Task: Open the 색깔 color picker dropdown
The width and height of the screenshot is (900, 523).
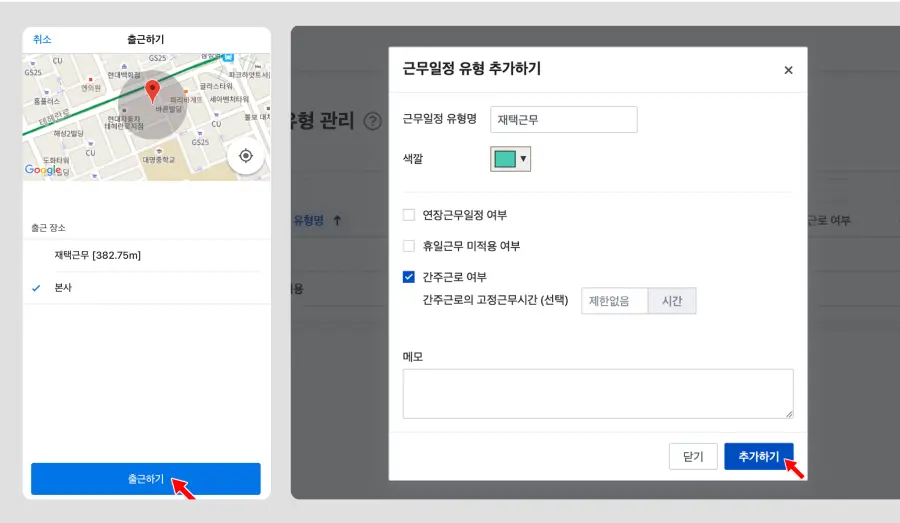Action: (x=510, y=159)
